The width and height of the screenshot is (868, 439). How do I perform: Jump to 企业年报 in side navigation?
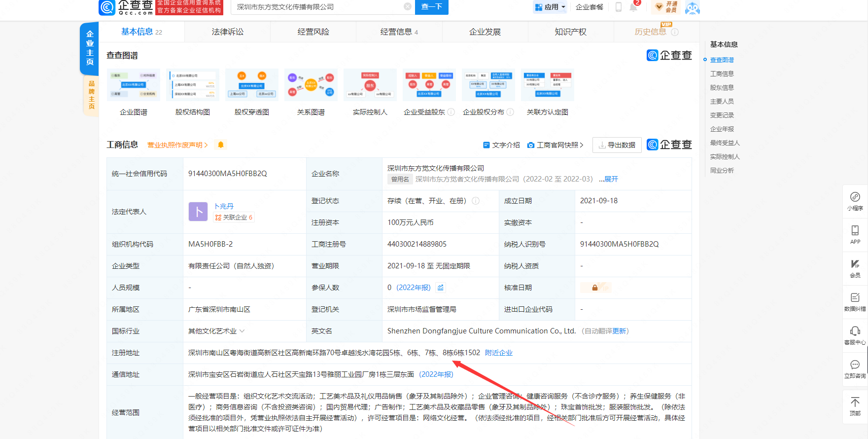[x=722, y=129]
